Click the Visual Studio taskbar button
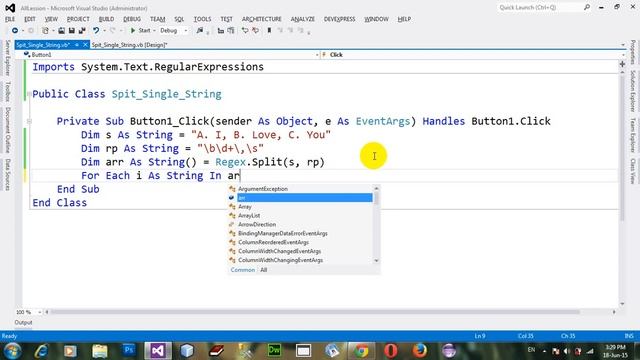The width and height of the screenshot is (640, 360). 158,351
